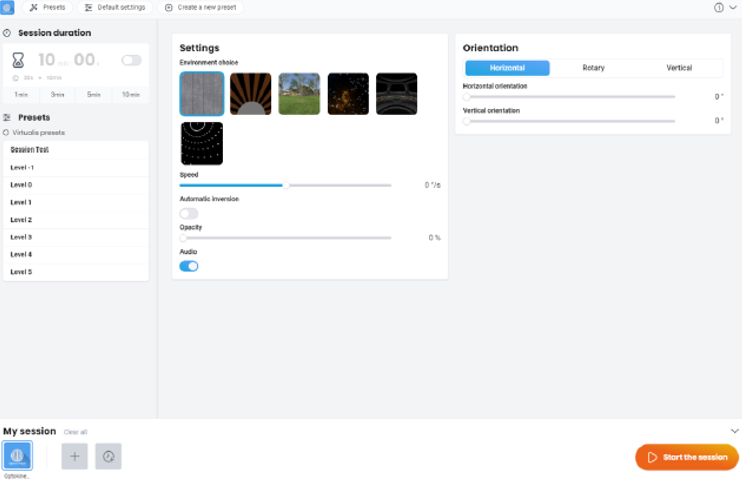Select the green field environment thumbnail

tap(299, 94)
